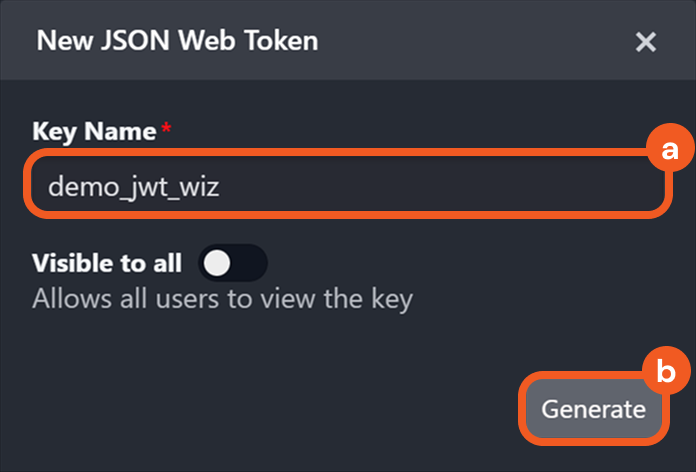Close the New JSON Web Token dialog
The image size is (696, 472).
coord(646,42)
